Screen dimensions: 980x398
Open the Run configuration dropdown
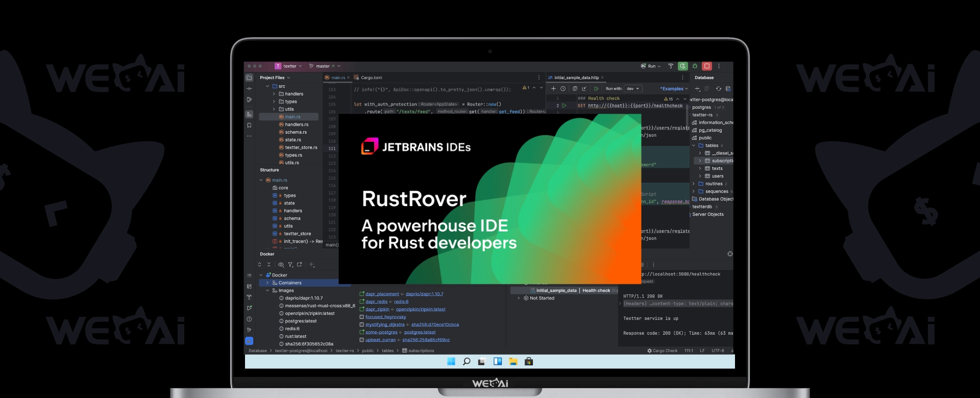(651, 66)
